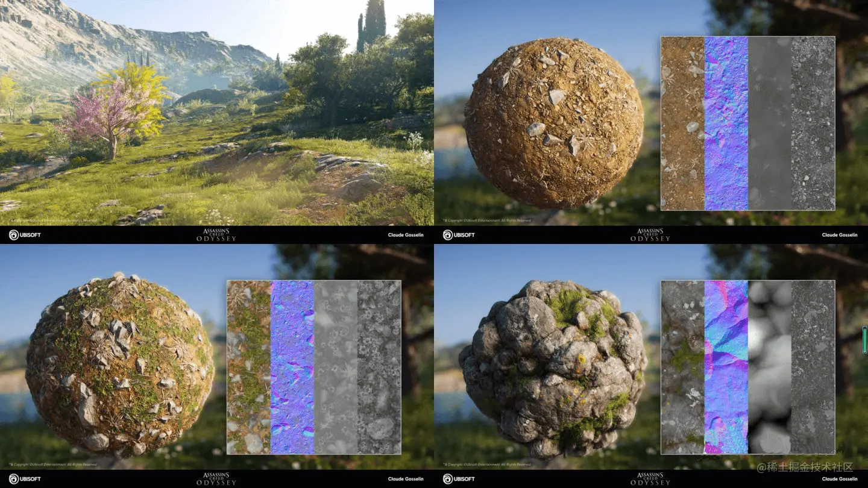The width and height of the screenshot is (868, 488).
Task: Click the Ubisoft logo under the landscape scene
Action: 25,235
